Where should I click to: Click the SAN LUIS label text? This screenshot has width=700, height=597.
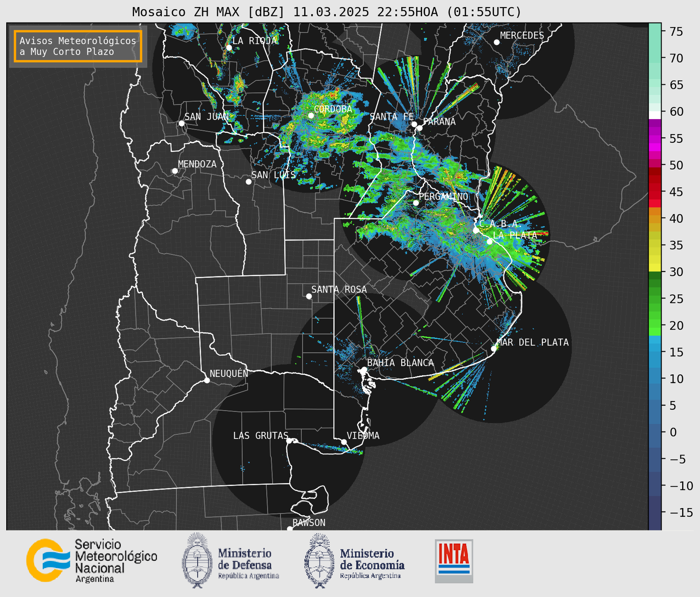tap(274, 175)
